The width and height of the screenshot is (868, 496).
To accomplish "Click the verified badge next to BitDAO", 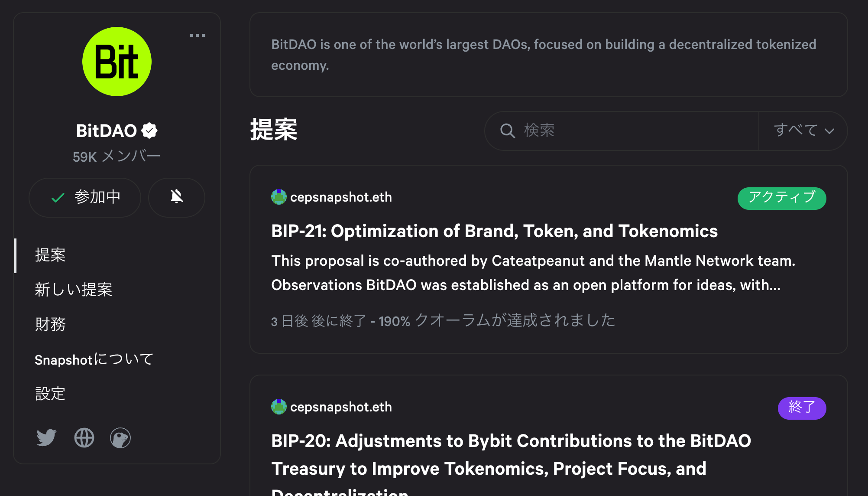I will click(149, 131).
